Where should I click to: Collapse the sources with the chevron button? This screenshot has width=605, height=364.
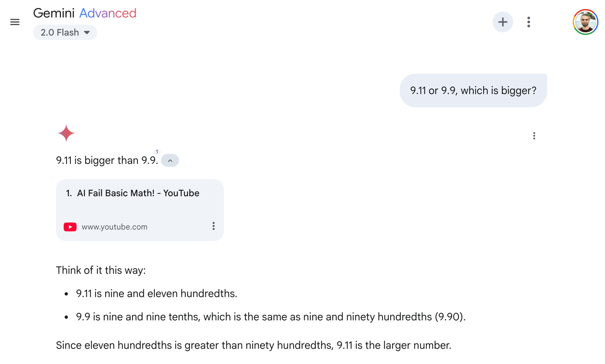click(x=170, y=161)
